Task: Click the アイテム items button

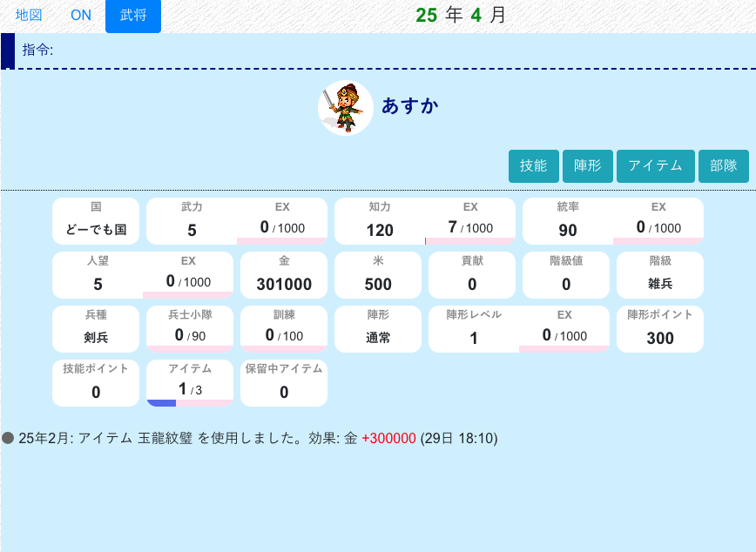Action: tap(655, 166)
